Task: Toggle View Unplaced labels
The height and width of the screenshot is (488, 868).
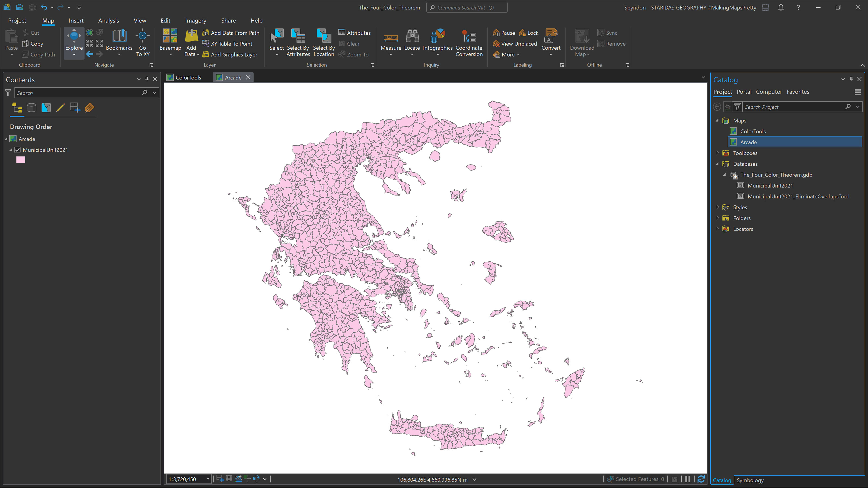Action: tap(515, 44)
